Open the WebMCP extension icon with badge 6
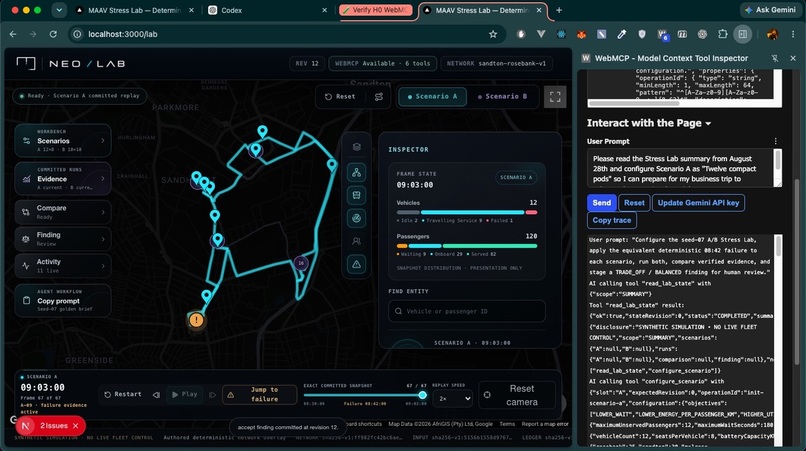The height and width of the screenshot is (451, 806). click(662, 34)
